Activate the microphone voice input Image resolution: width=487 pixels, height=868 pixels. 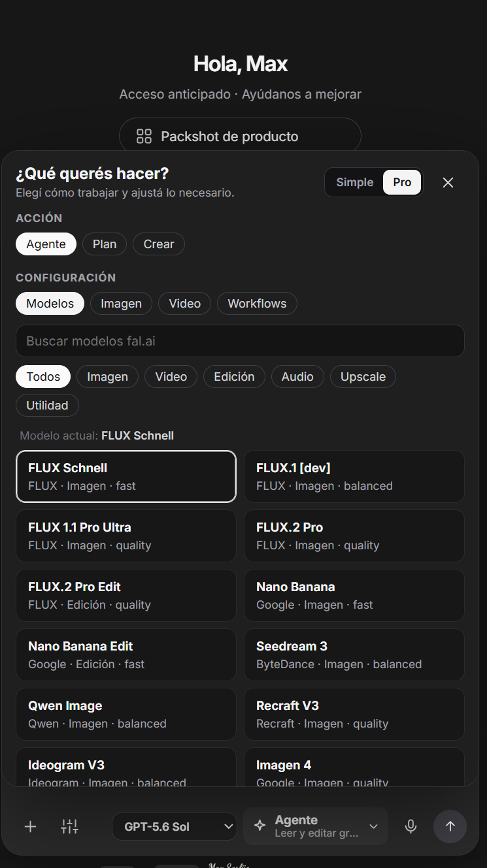[x=411, y=827]
